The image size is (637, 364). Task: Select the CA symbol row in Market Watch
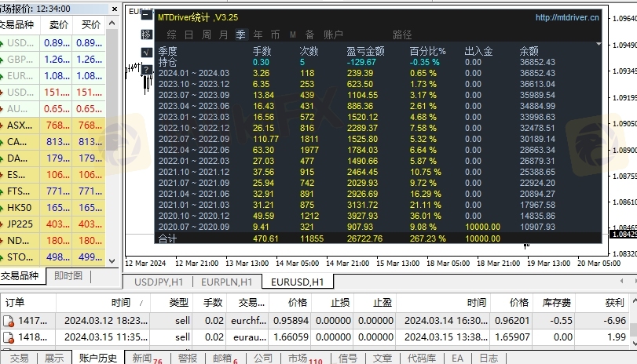tap(53, 142)
